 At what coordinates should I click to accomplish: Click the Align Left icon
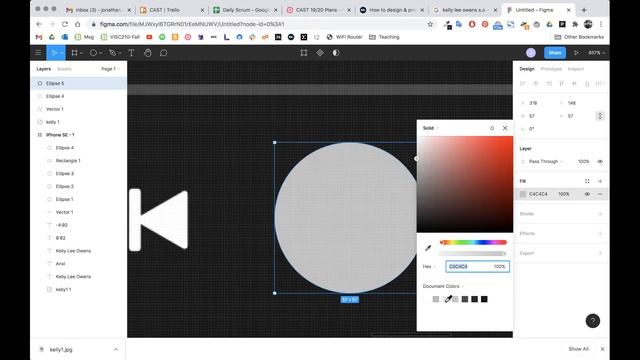click(523, 83)
